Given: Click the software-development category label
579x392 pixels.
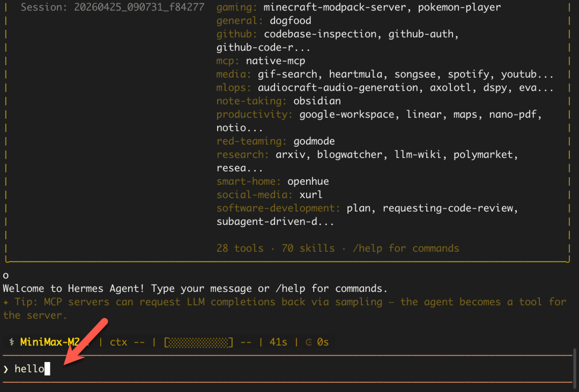Looking at the screenshot, I should point(278,208).
